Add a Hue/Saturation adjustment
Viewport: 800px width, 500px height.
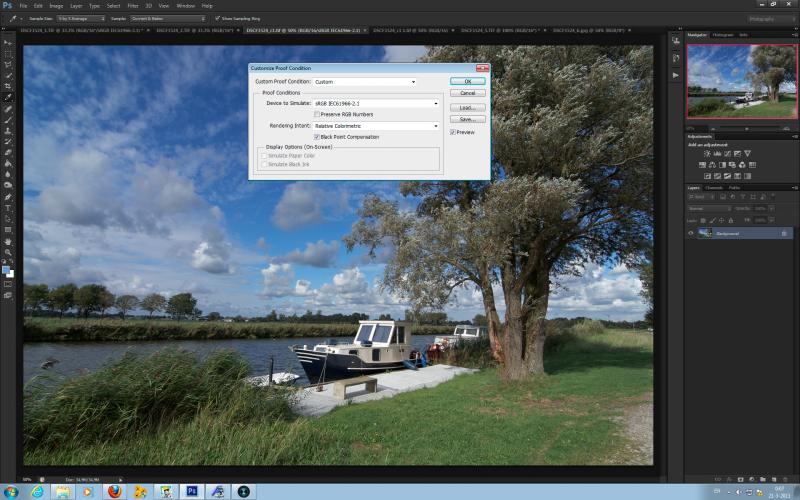coord(702,165)
